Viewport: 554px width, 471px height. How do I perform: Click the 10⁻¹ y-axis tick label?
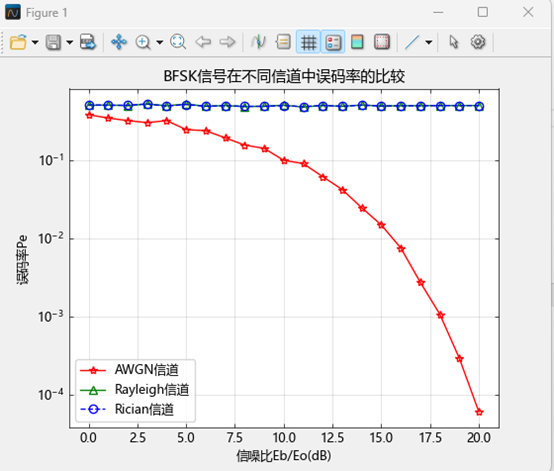pyautogui.click(x=52, y=160)
